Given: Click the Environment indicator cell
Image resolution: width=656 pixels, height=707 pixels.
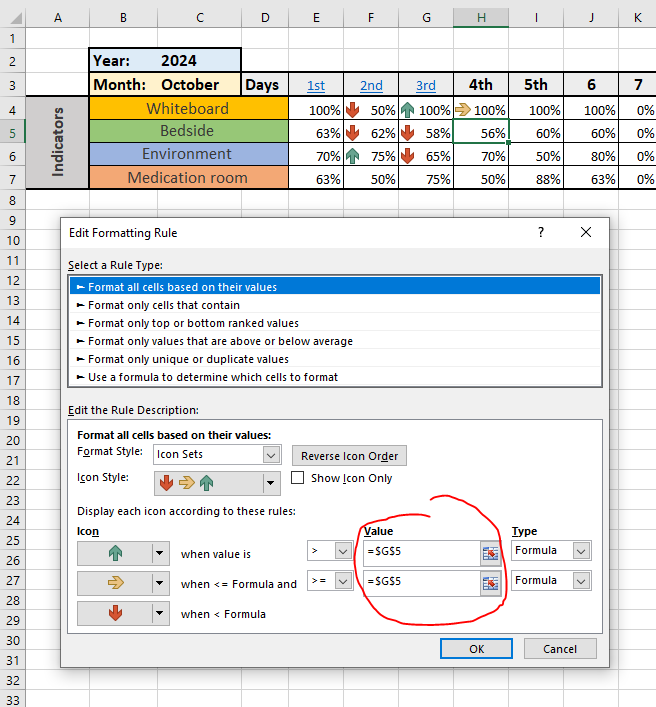Looking at the screenshot, I should [x=188, y=154].
